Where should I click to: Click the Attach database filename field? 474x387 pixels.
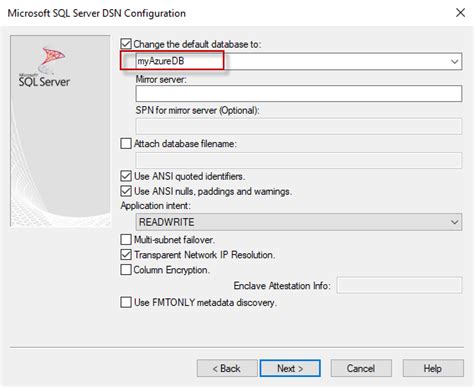pos(299,160)
